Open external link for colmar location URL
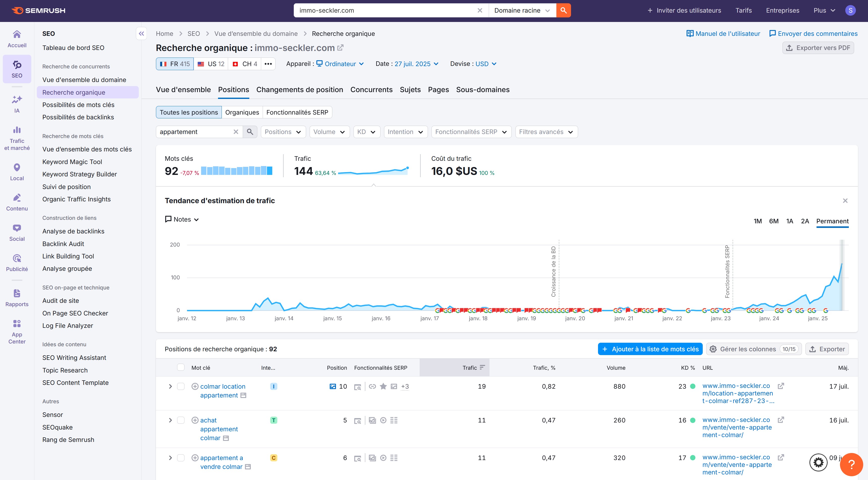 [781, 386]
